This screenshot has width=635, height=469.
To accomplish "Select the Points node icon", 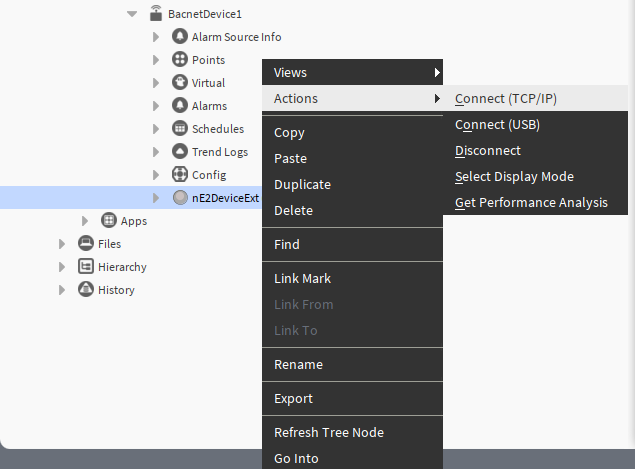I will point(180,60).
